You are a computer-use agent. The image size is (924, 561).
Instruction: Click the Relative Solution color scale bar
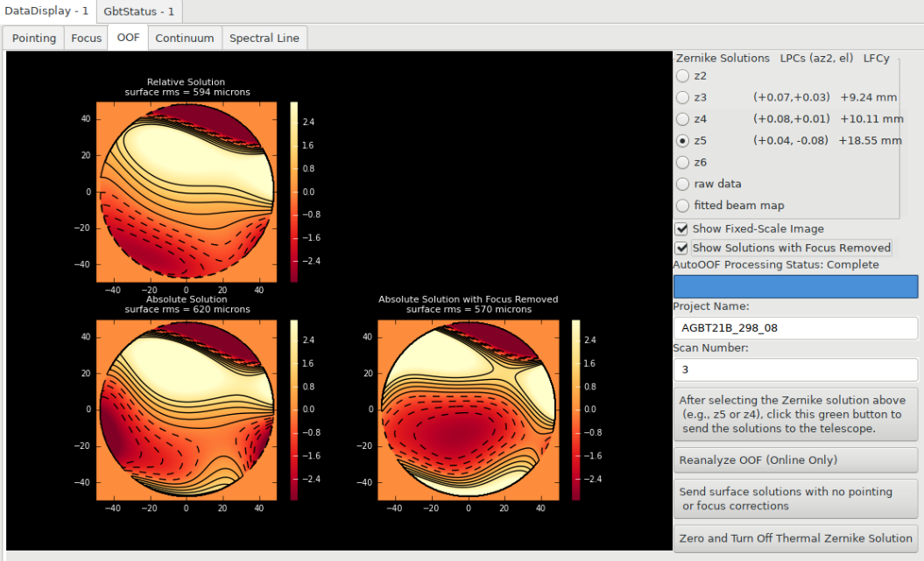294,192
